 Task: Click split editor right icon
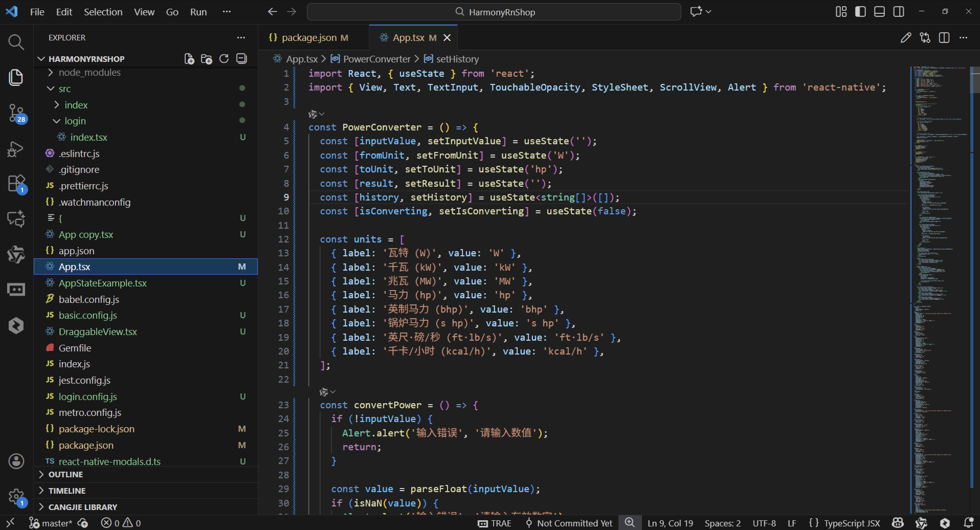point(944,38)
